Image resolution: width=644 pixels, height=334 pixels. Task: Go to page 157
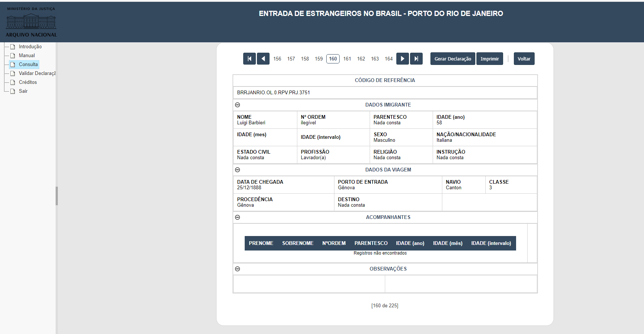click(291, 59)
